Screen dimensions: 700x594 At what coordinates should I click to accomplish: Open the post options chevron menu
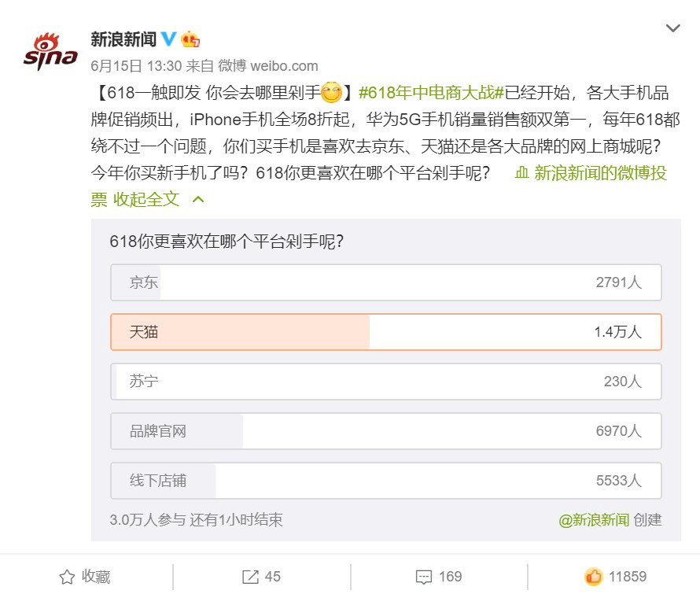(673, 28)
